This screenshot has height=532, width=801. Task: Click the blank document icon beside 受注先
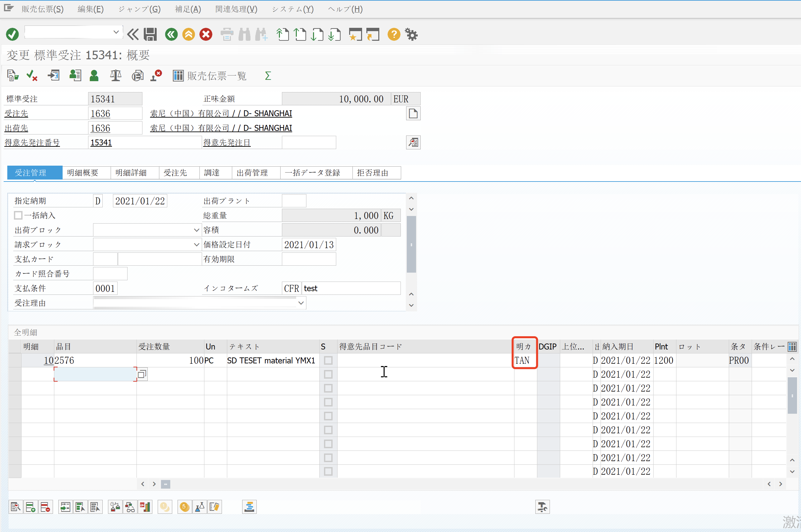point(413,114)
